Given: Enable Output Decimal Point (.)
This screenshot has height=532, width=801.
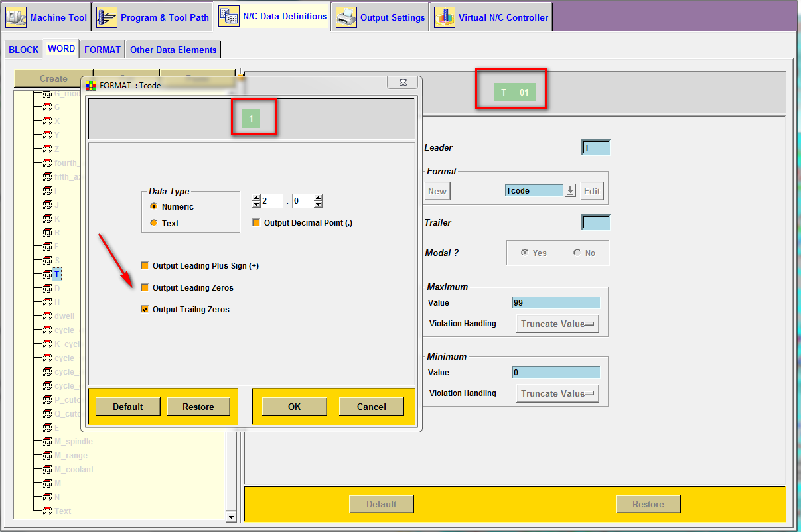Looking at the screenshot, I should (x=256, y=223).
